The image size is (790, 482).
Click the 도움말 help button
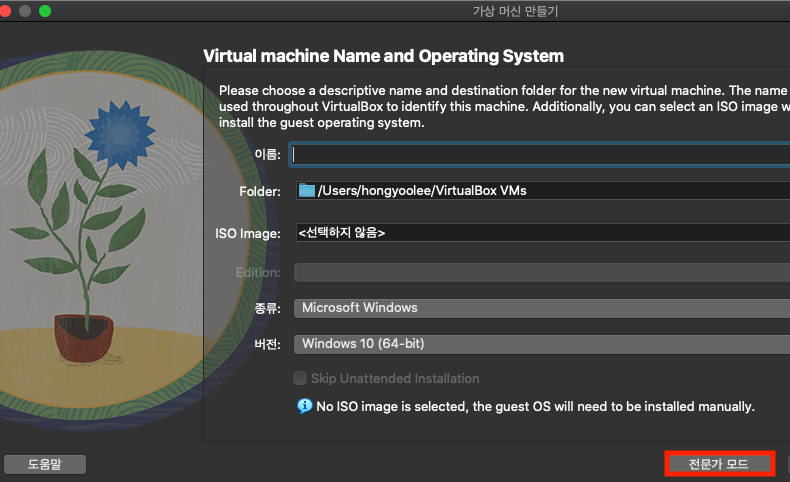tap(45, 464)
